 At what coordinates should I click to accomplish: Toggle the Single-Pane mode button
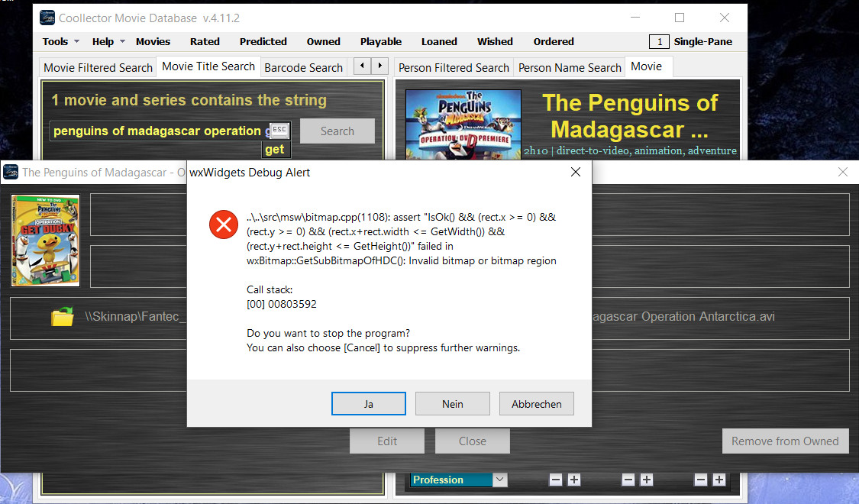pyautogui.click(x=691, y=42)
